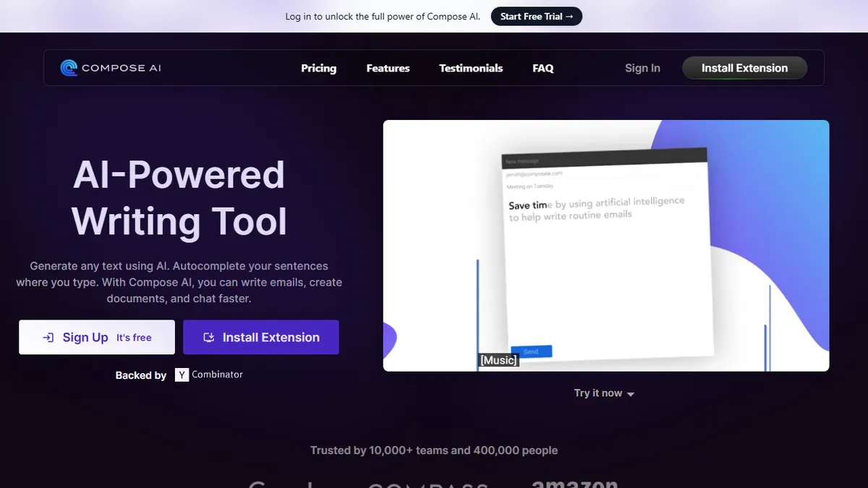Click Install Extension button in header
Viewport: 868px width, 488px height.
point(744,68)
